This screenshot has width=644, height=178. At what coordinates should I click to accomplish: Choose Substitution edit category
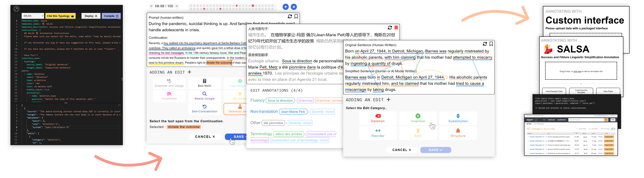pos(458,118)
